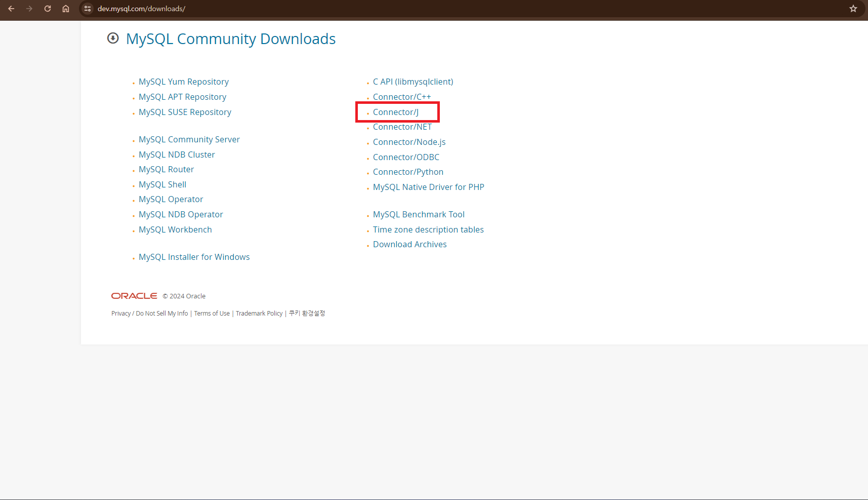The image size is (868, 500).
Task: Open Connector/Node.js link
Action: tap(409, 142)
